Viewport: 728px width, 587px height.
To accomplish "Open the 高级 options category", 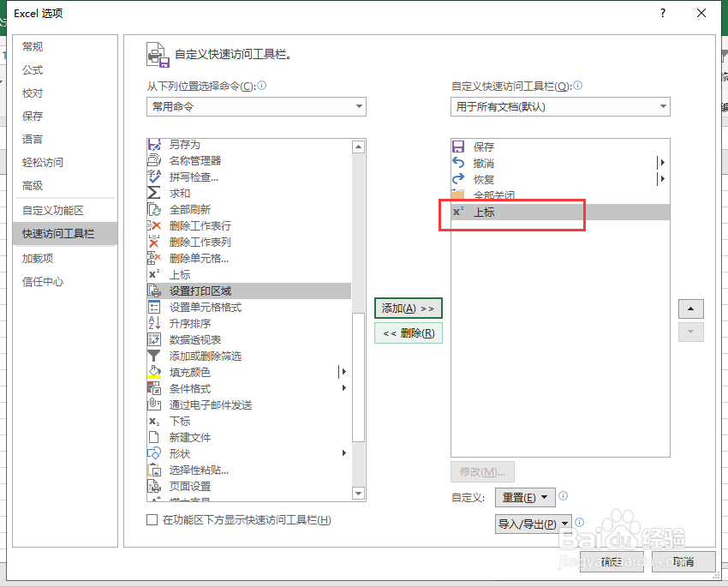I will pyautogui.click(x=65, y=186).
